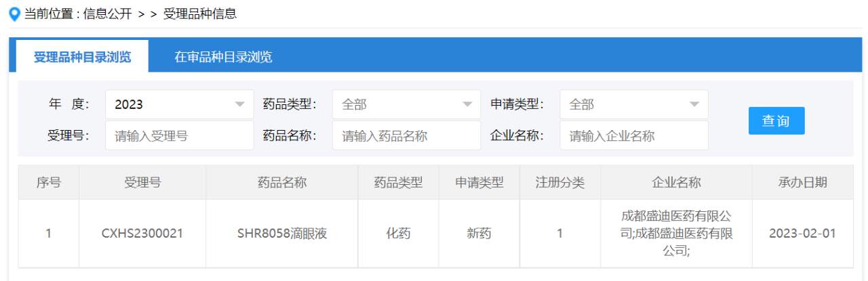Click the blue location pin icon
868x281 pixels.
point(14,14)
